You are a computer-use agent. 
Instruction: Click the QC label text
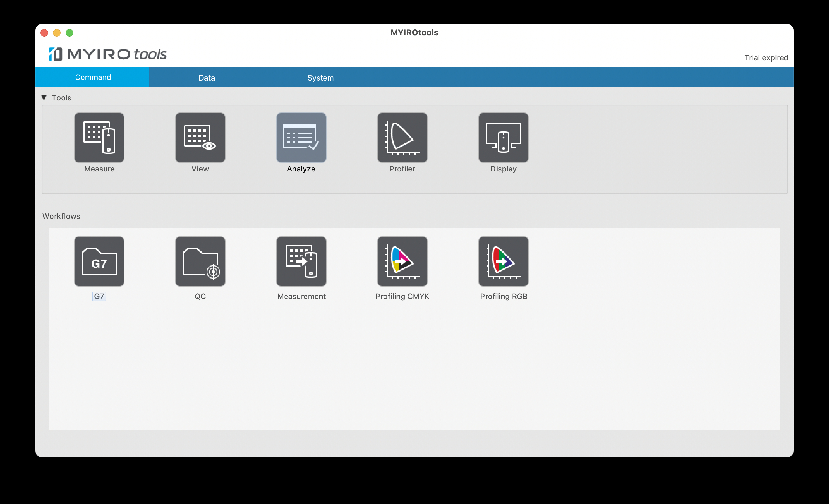tap(200, 296)
